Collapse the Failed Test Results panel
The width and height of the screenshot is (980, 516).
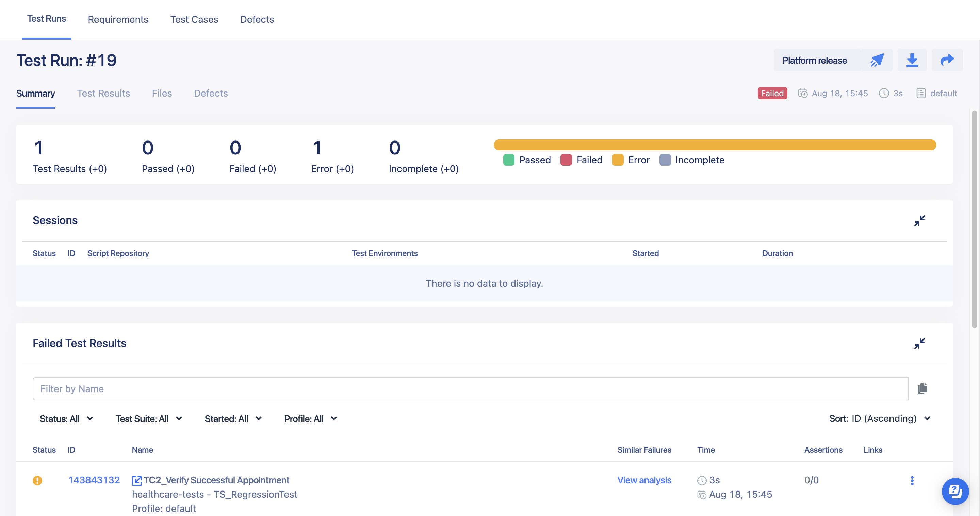tap(919, 343)
